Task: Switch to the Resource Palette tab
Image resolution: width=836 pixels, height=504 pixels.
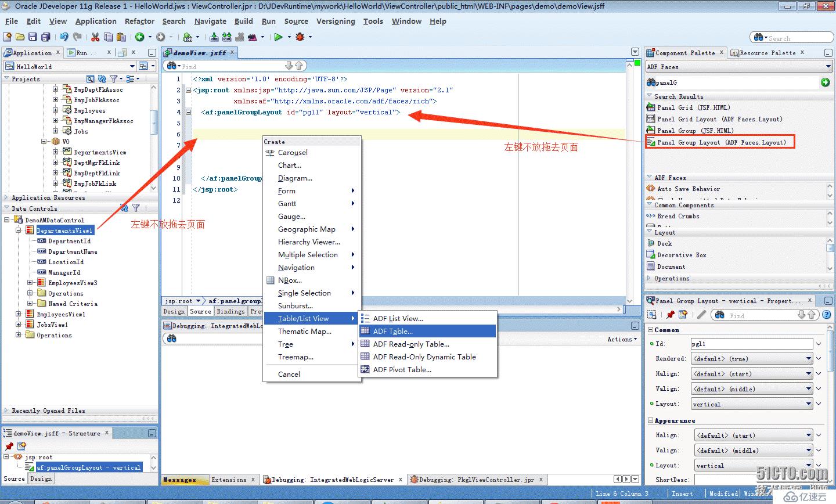Action: (767, 53)
